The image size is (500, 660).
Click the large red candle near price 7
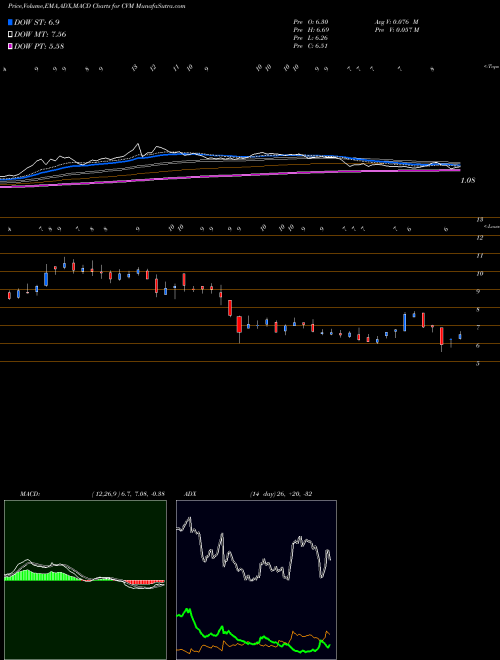[x=239, y=325]
